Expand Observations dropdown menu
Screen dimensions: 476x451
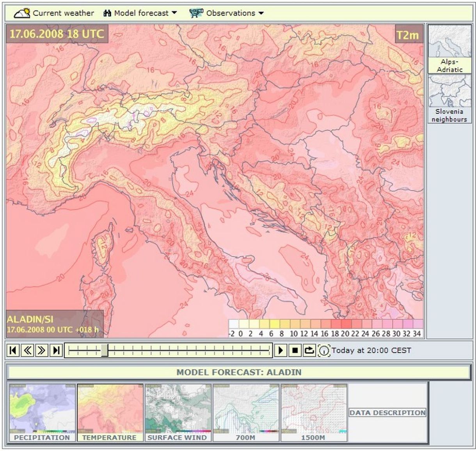[x=227, y=13]
